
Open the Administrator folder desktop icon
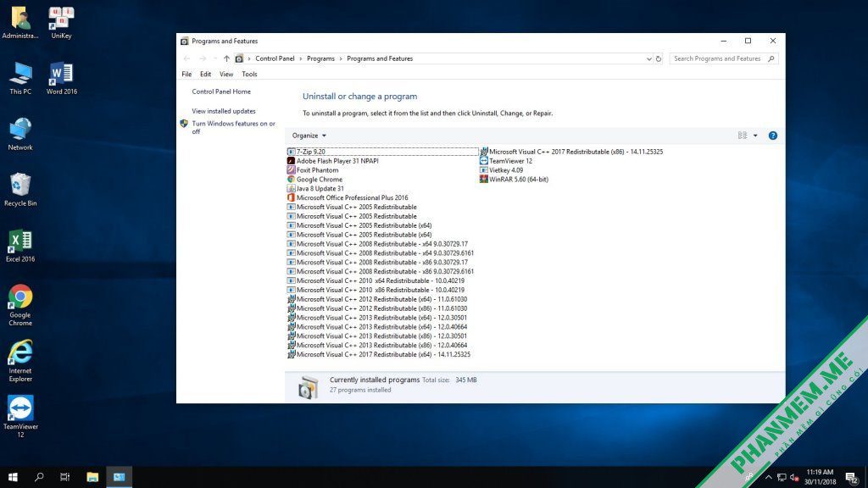20,23
